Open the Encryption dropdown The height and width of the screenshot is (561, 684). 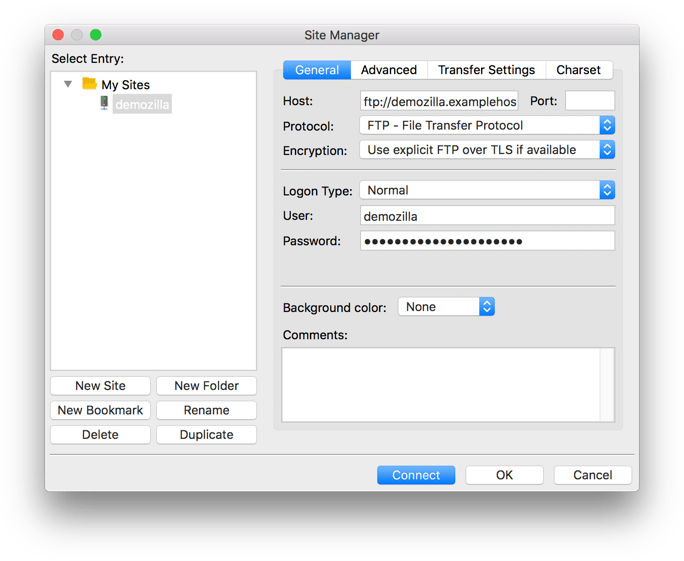pos(486,150)
